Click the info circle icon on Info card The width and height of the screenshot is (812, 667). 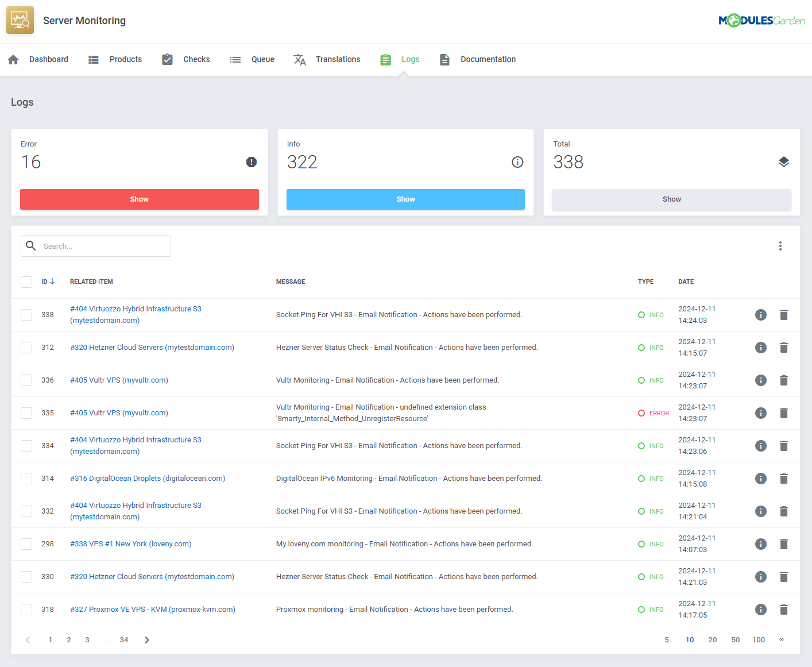tap(517, 161)
